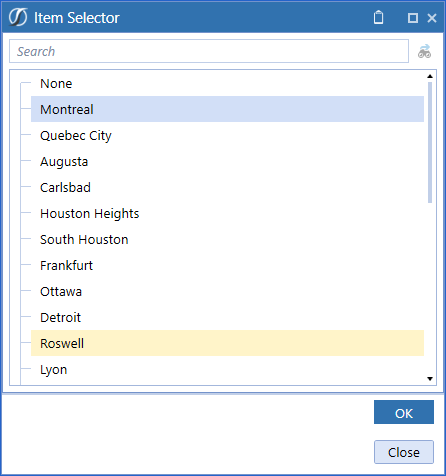446x476 pixels.
Task: Click the scroll up arrow
Action: (x=430, y=76)
